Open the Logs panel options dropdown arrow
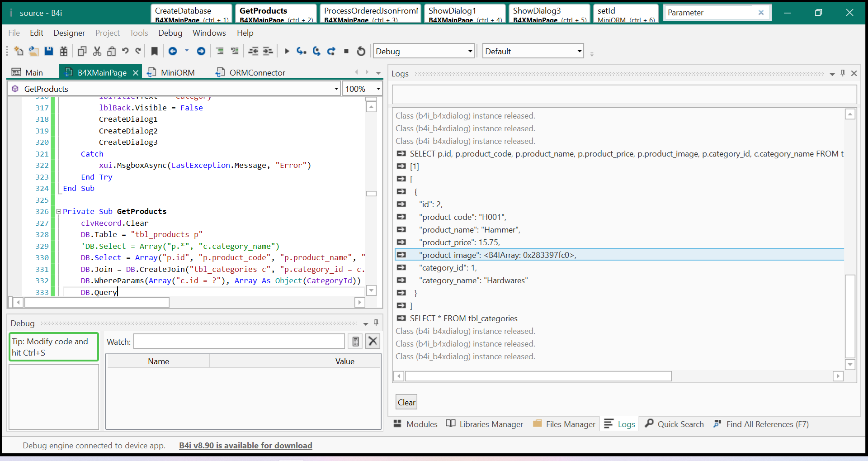The width and height of the screenshot is (868, 461). tap(832, 74)
